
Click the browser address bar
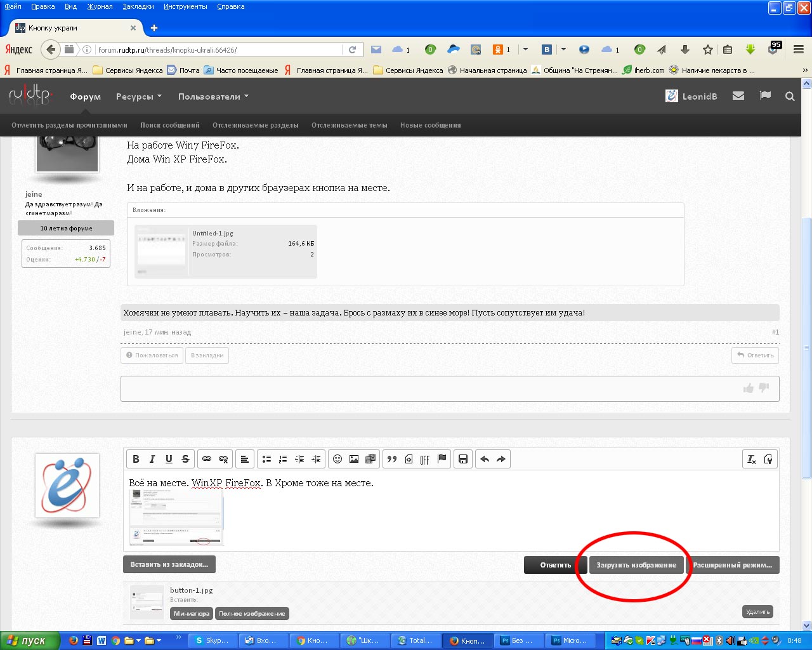pyautogui.click(x=217, y=50)
